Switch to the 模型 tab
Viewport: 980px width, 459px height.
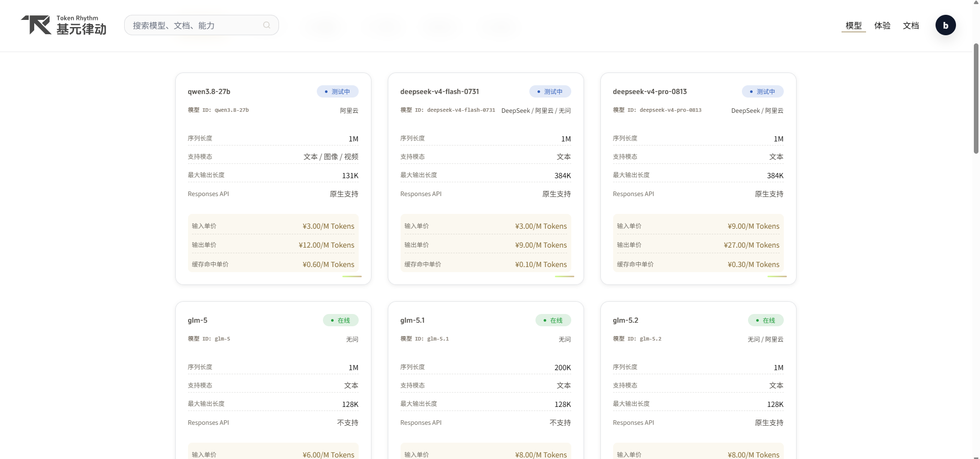pos(853,25)
